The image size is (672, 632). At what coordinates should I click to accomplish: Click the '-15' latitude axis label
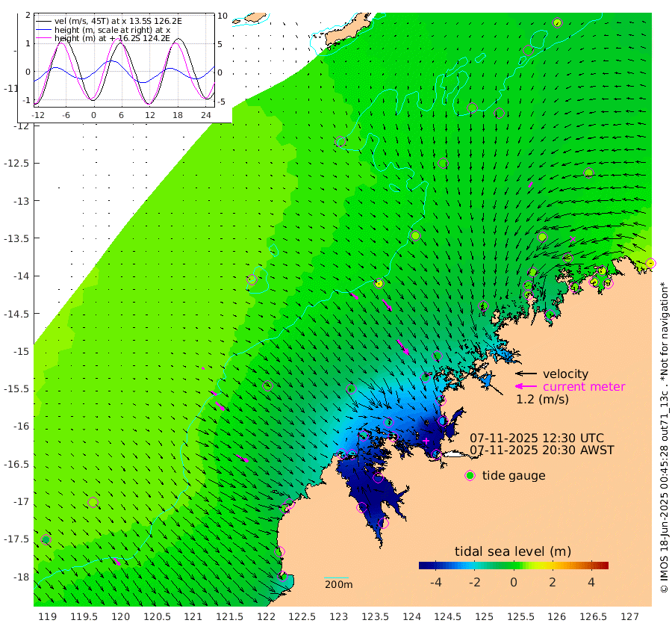pos(22,352)
